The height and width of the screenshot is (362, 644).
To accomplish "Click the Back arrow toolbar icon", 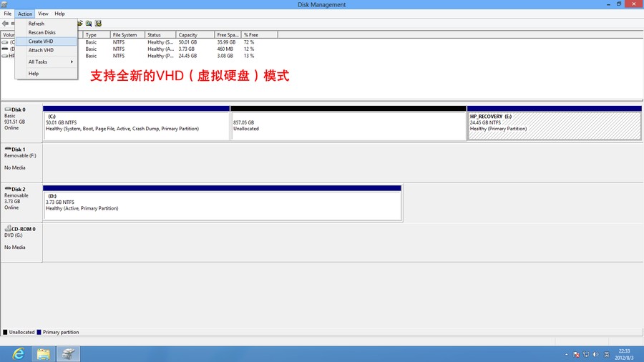I will (x=5, y=24).
